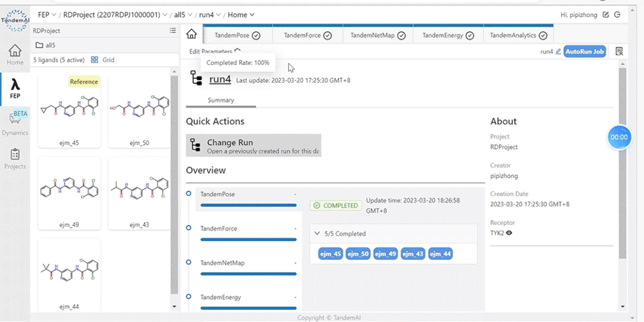Screen dimensions: 644x322
Task: Open the Dynamics BETA module
Action: click(x=15, y=122)
